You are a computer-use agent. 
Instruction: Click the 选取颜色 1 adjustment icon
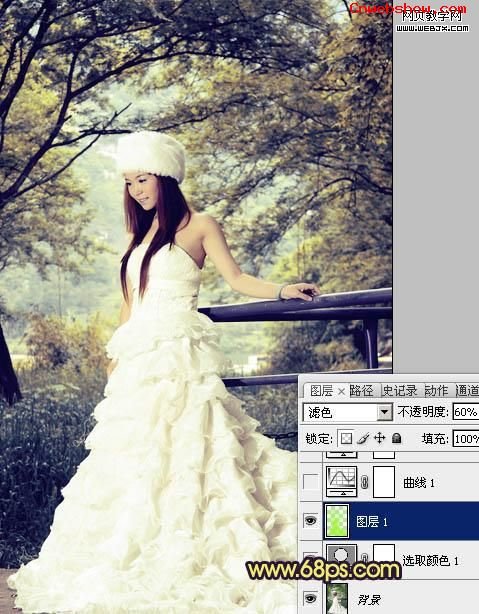coord(342,554)
